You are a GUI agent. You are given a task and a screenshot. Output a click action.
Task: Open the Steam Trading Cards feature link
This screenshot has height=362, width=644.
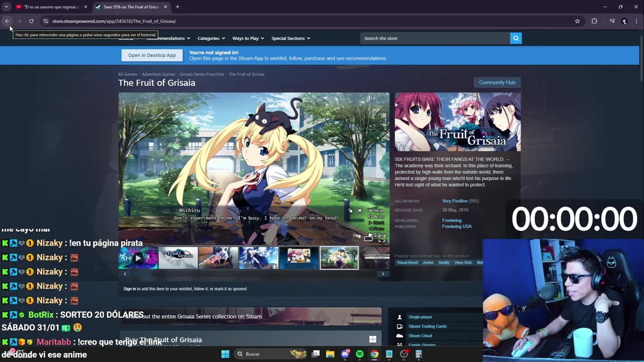pyautogui.click(x=428, y=326)
